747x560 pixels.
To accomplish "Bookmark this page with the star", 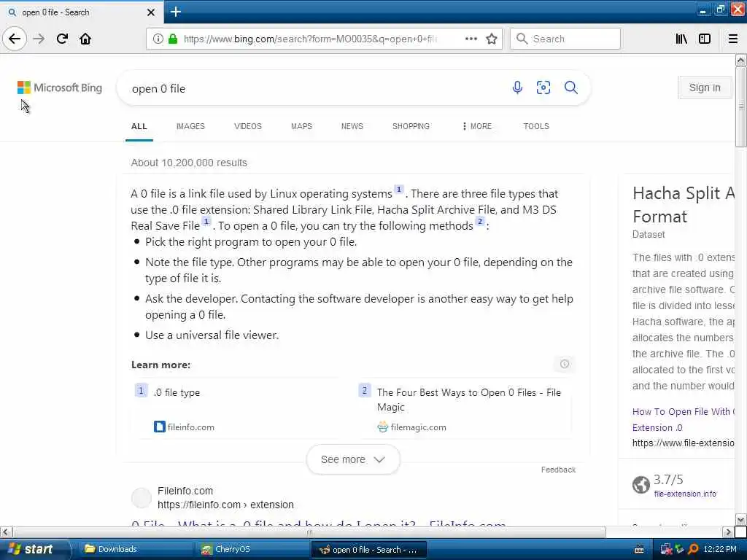I will [492, 39].
